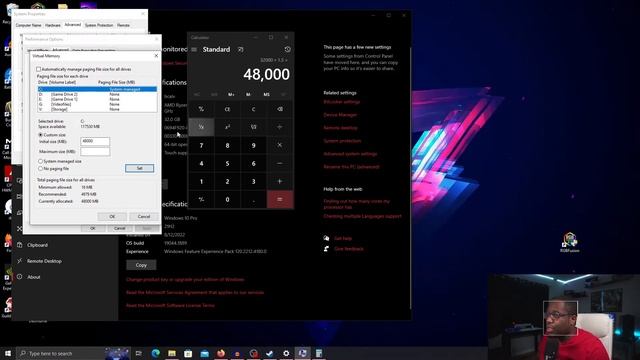Click the MS memory store button
The height and width of the screenshot is (360, 640).
[x=267, y=94]
